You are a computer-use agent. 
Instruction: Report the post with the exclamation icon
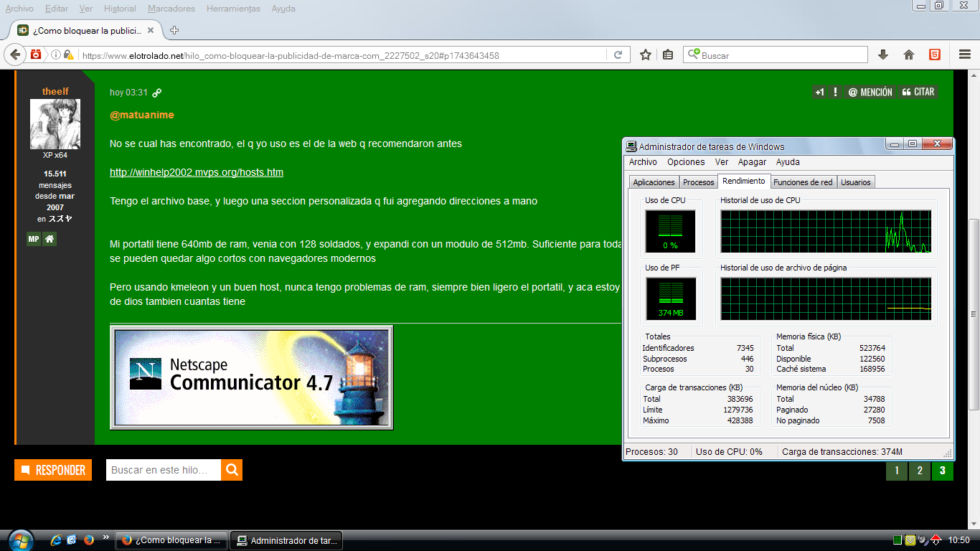tap(836, 92)
